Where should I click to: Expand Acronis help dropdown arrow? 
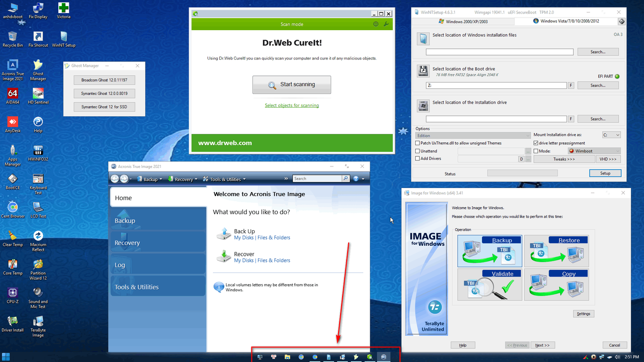tap(362, 179)
